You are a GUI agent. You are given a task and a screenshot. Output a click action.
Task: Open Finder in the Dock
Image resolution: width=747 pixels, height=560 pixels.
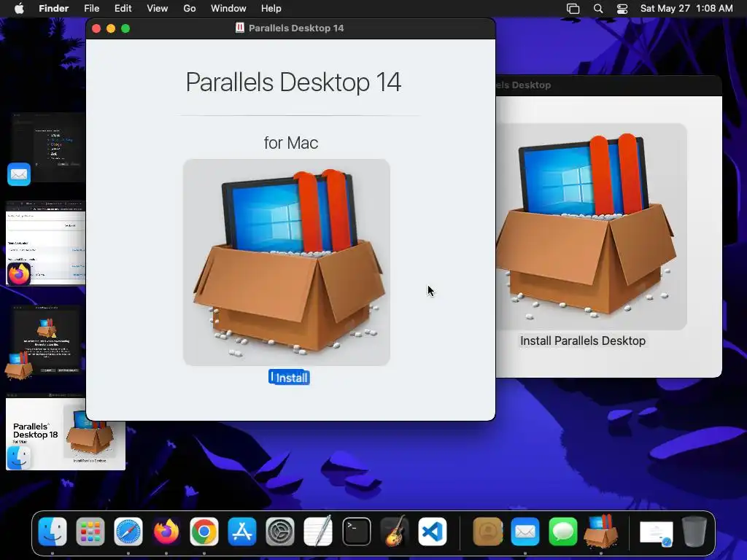(53, 532)
